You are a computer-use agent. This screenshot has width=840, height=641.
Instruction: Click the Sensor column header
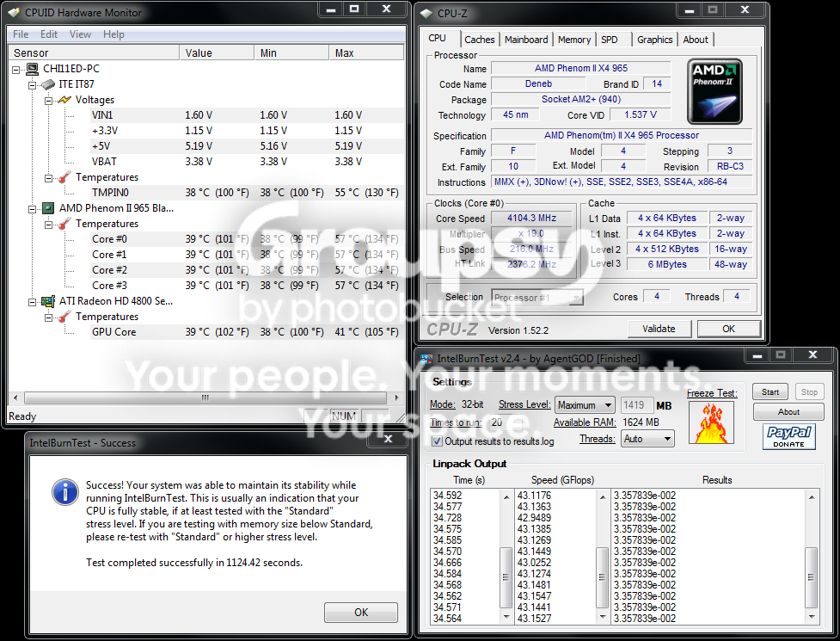tap(95, 52)
